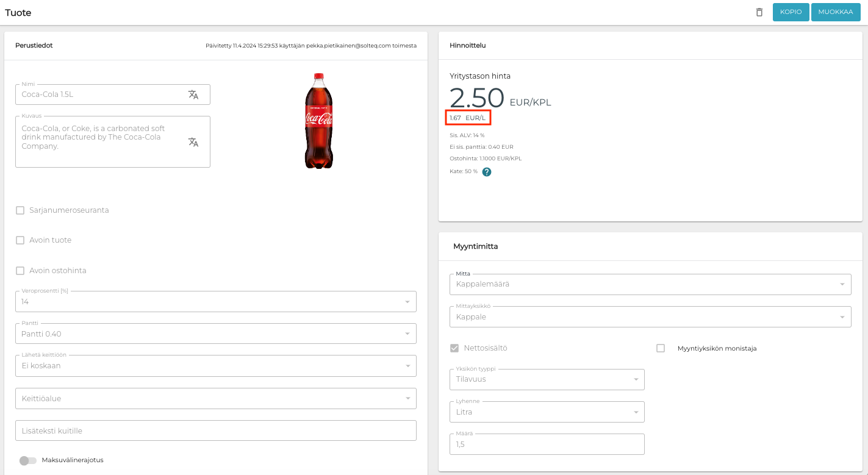Screen dimensions: 868x475
Task: Click the Kate help question mark icon
Action: point(487,172)
